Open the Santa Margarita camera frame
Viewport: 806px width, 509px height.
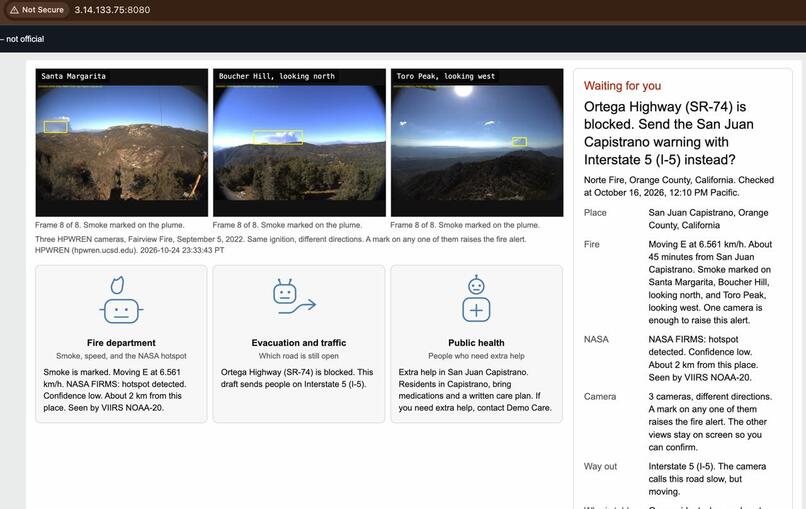(122, 142)
